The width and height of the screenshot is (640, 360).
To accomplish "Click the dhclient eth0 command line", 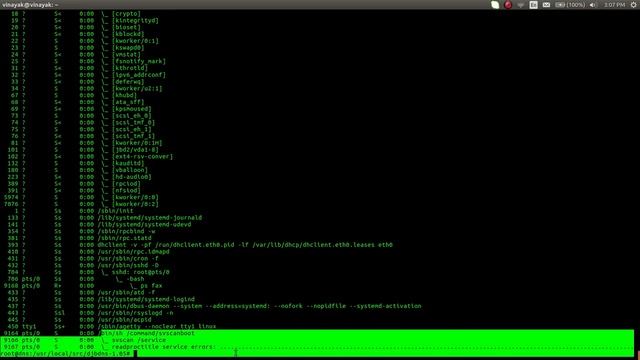I will 200,245.
